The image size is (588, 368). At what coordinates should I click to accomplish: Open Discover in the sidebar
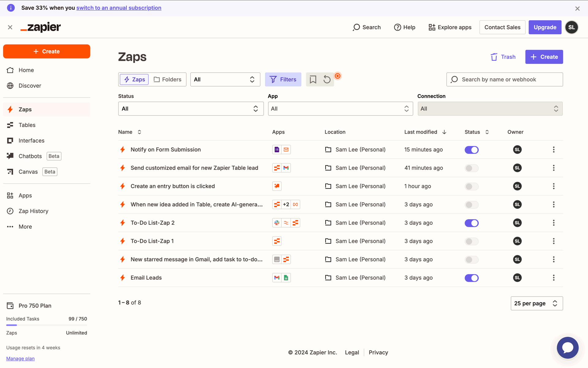[47, 86]
